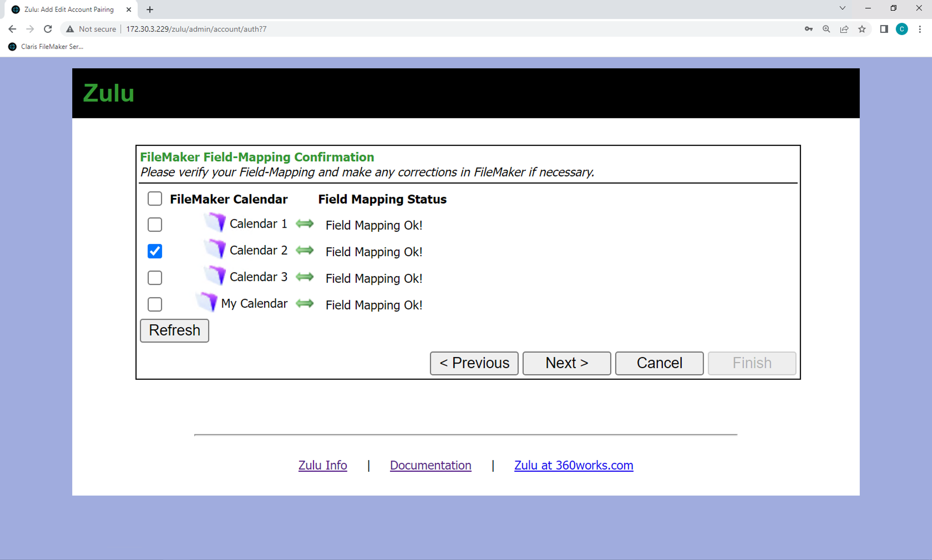Click the browser forward arrow

point(30,29)
